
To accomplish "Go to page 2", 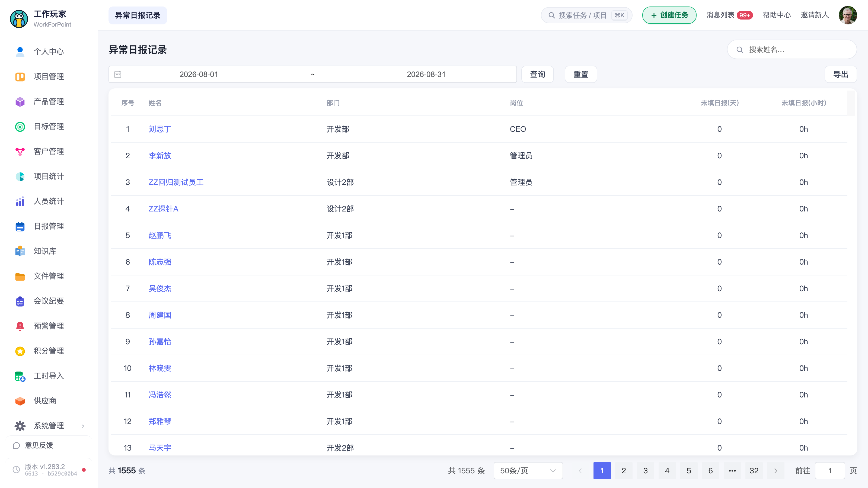I will (x=624, y=470).
